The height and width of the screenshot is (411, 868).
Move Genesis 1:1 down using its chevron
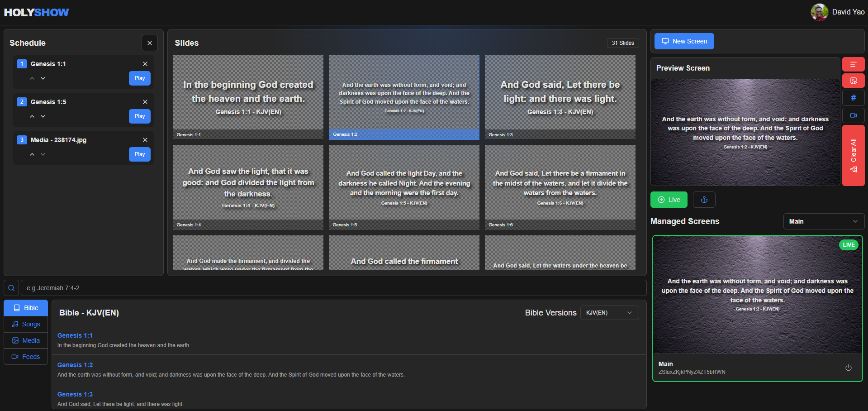point(43,78)
